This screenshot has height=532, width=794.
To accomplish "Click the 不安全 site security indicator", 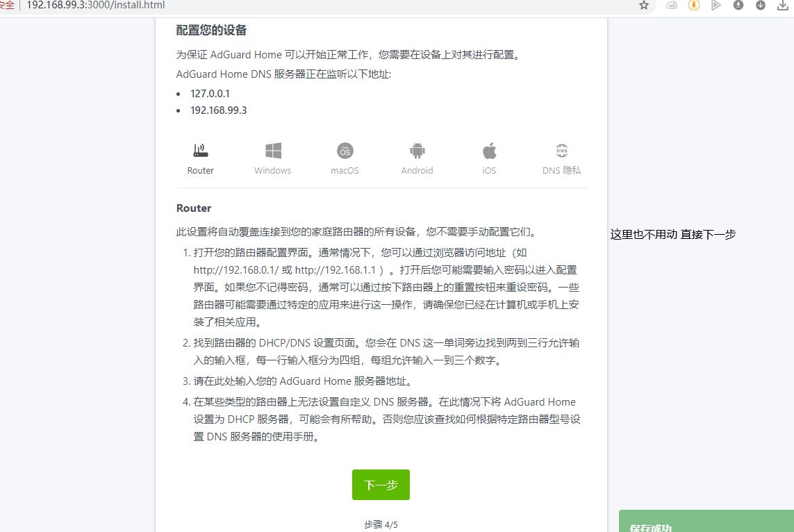I will point(7,6).
